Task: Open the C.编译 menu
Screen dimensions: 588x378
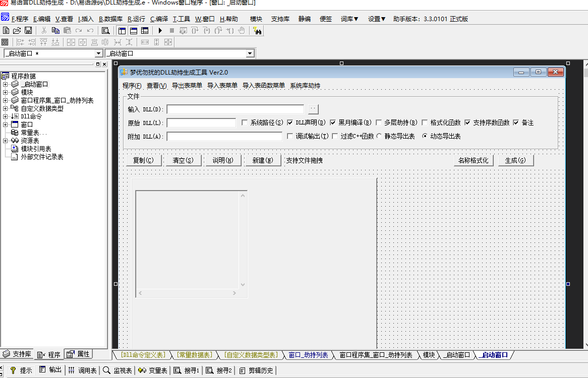Action: tap(159, 19)
